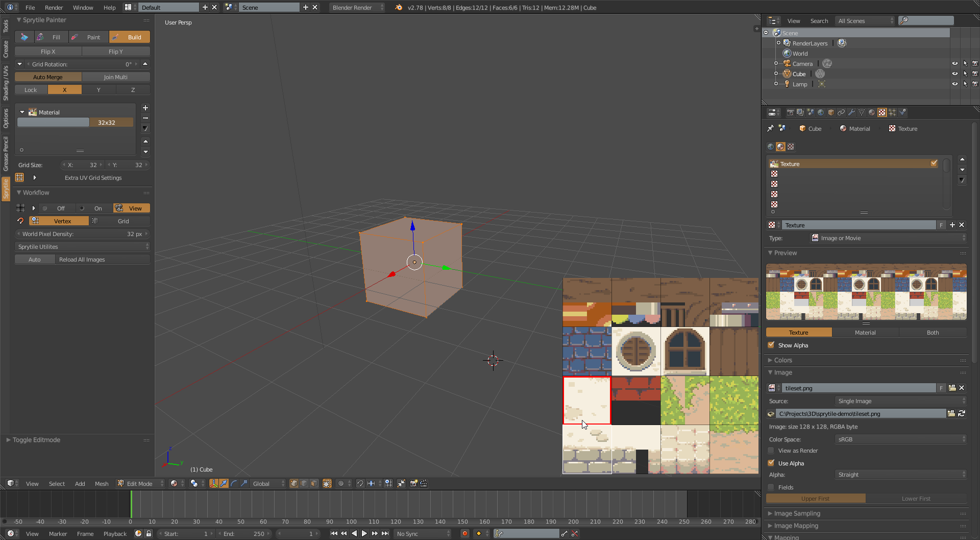Click the Flip X button
980x540 pixels.
pyautogui.click(x=48, y=52)
